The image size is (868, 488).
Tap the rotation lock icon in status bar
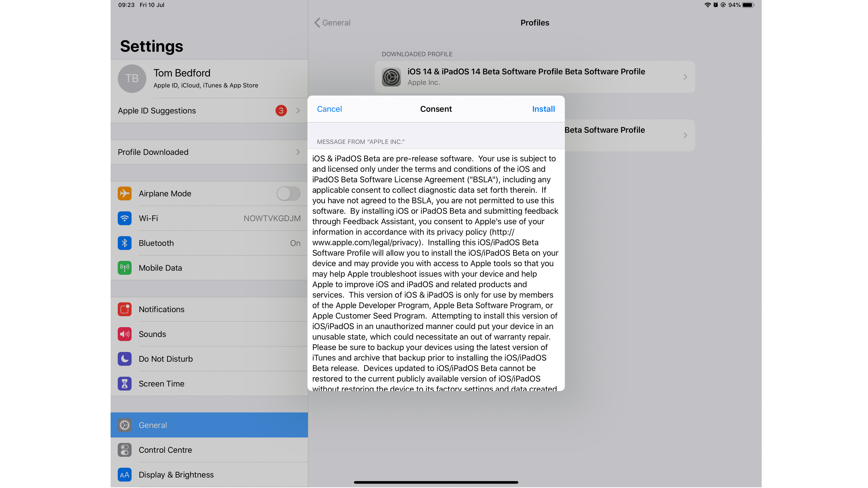coord(723,5)
